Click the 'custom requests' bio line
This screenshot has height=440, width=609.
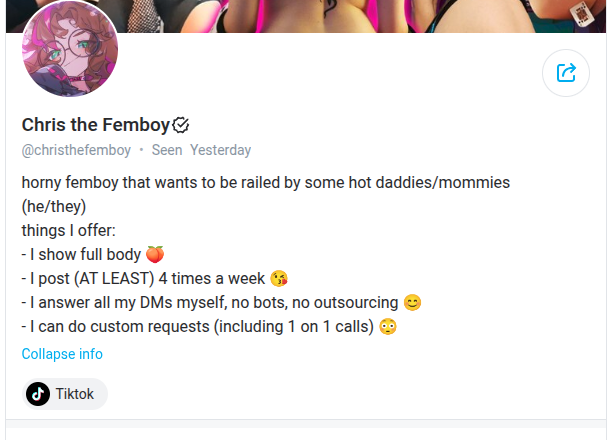(x=209, y=327)
